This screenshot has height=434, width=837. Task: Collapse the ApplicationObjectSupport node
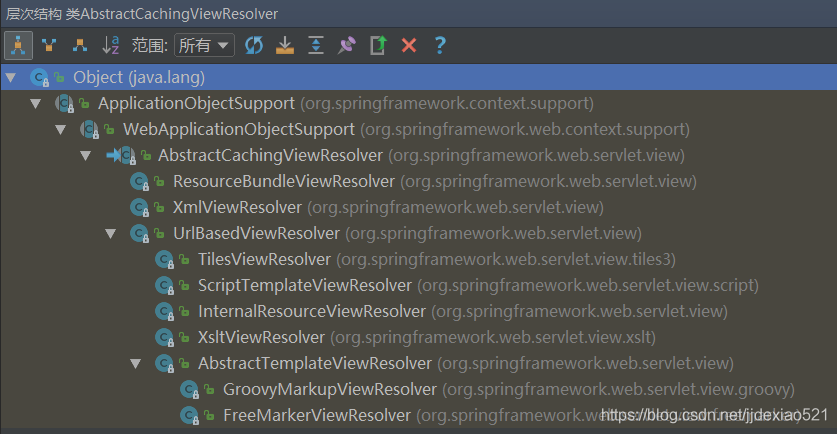click(x=36, y=104)
